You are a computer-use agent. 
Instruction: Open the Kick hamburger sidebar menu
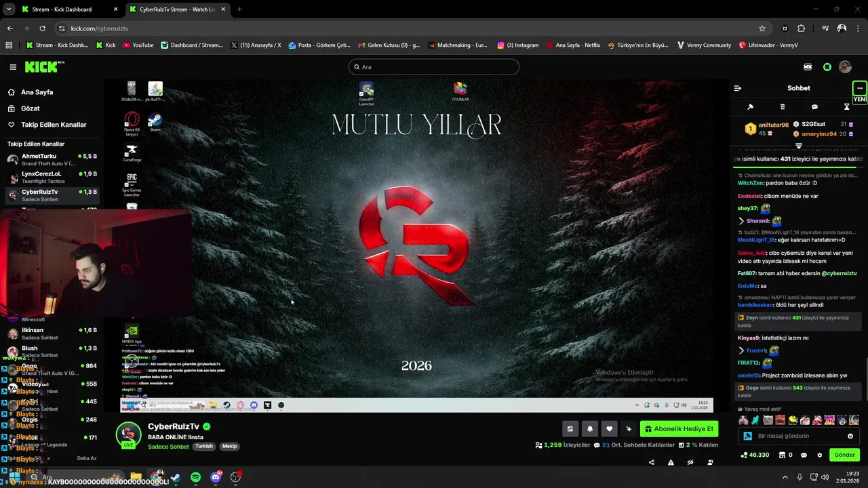[13, 67]
